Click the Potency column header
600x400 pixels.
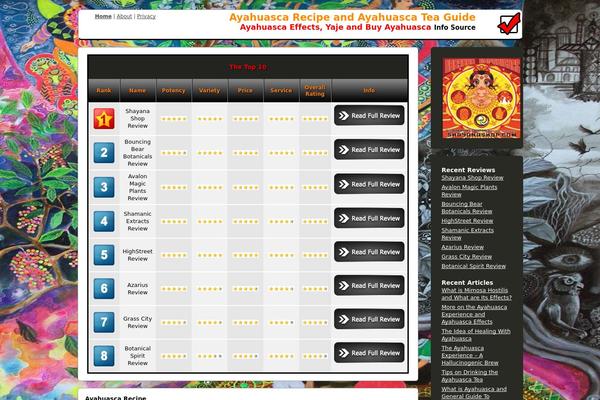tap(173, 90)
